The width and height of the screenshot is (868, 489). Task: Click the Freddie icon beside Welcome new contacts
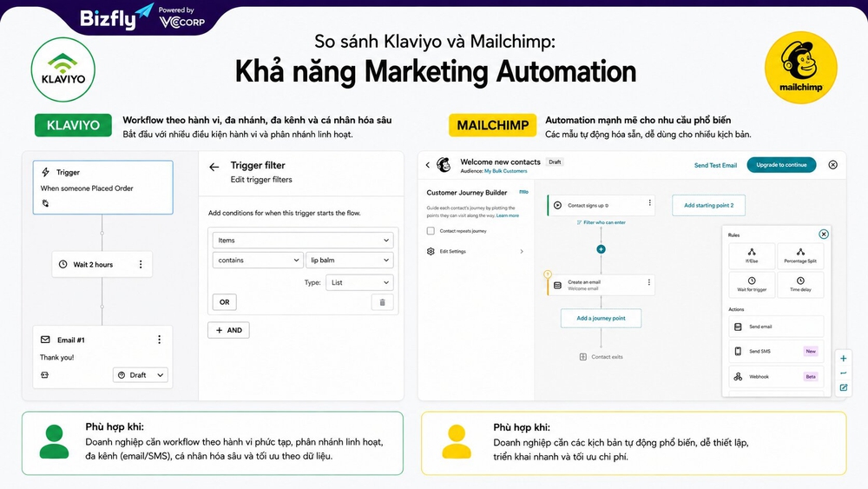coord(444,164)
